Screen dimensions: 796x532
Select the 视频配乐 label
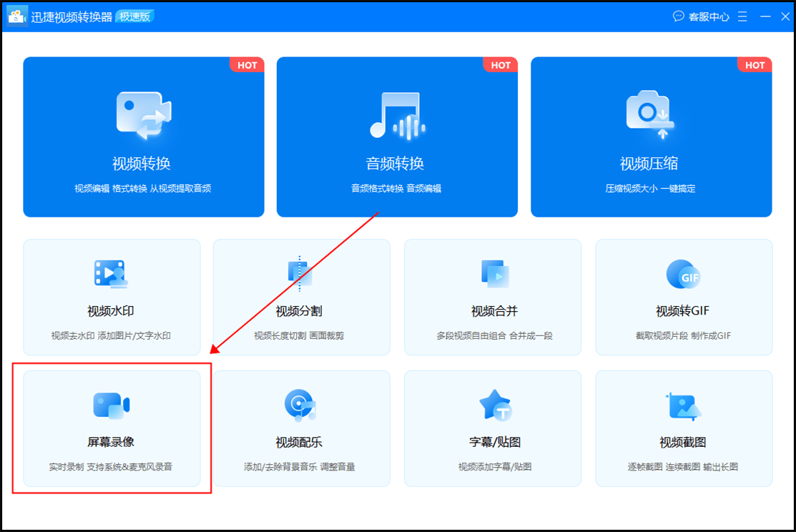coord(299,442)
